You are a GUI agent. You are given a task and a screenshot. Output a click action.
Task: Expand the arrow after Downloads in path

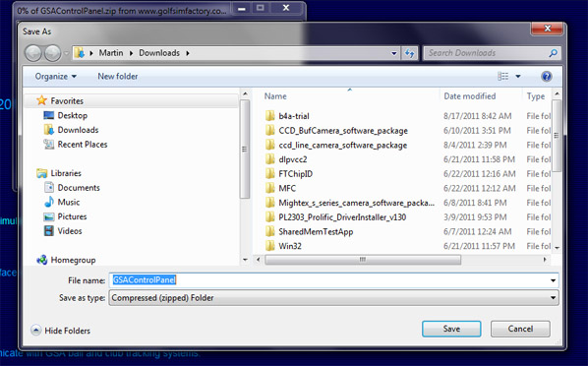[x=188, y=53]
